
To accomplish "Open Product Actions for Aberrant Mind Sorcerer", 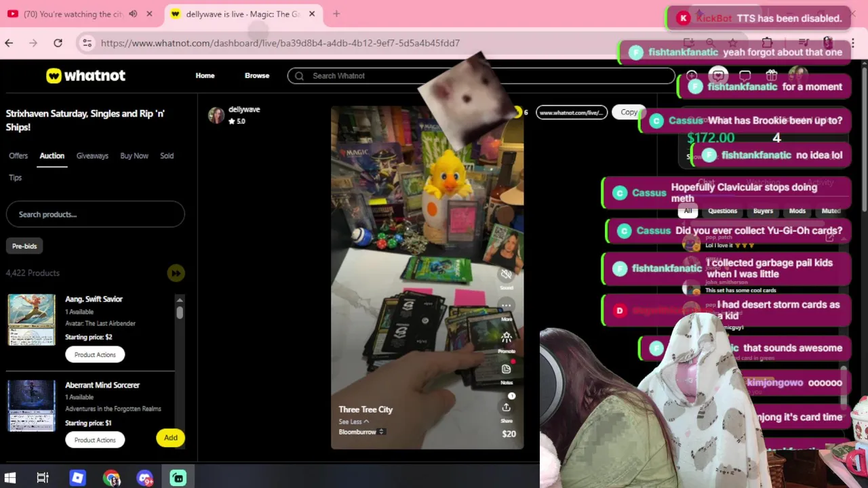I will click(95, 440).
